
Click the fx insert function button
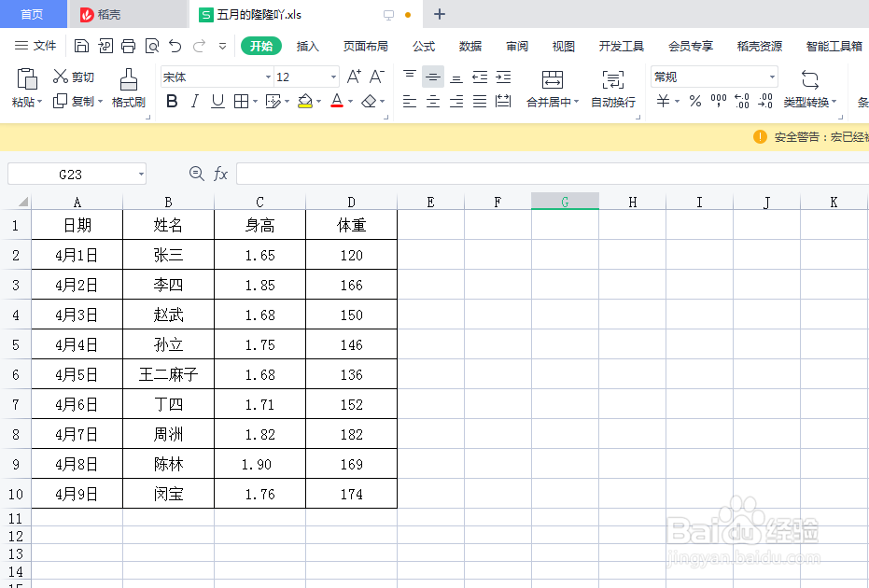[x=220, y=174]
